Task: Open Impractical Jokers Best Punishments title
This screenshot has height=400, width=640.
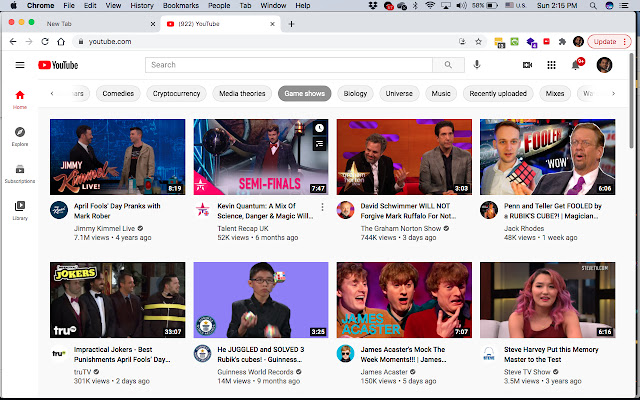Action: 122,355
